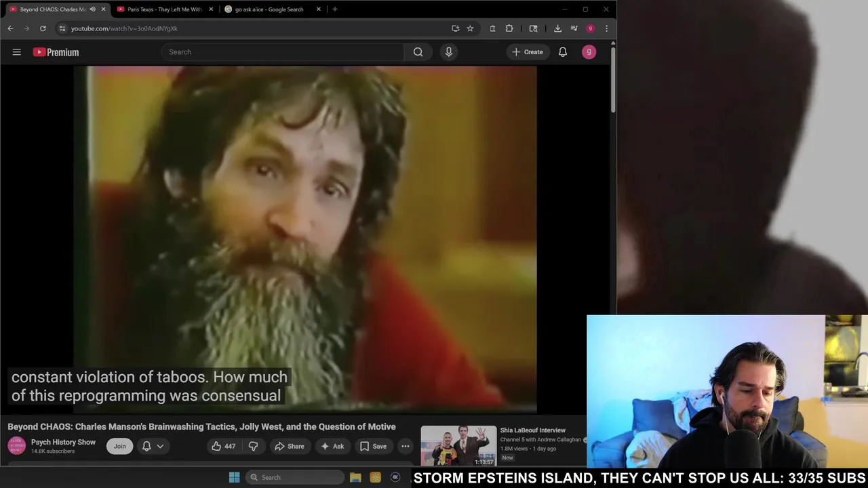
Task: Click inside YouTube search field
Action: 283,52
